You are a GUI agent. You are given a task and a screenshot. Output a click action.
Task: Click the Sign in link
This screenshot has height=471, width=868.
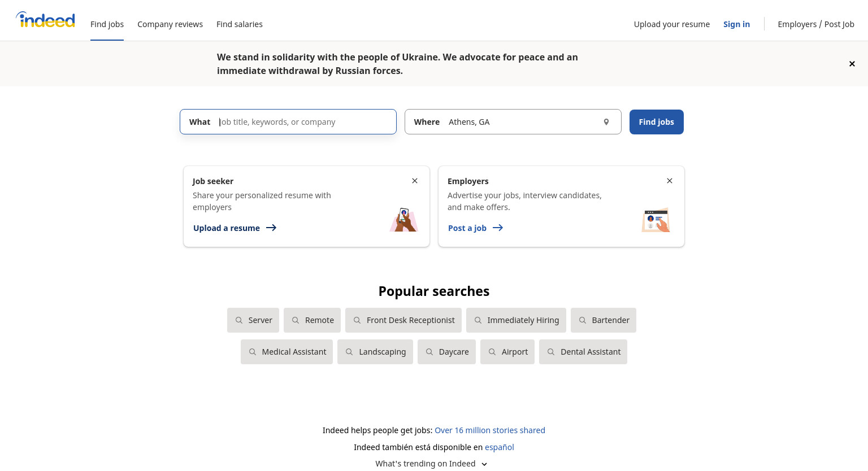[736, 24]
